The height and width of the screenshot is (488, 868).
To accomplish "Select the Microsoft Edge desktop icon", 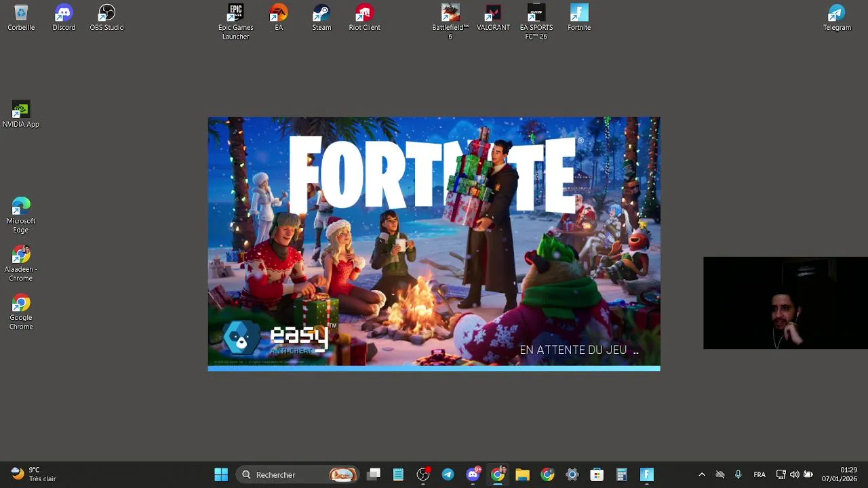I will pos(21,215).
